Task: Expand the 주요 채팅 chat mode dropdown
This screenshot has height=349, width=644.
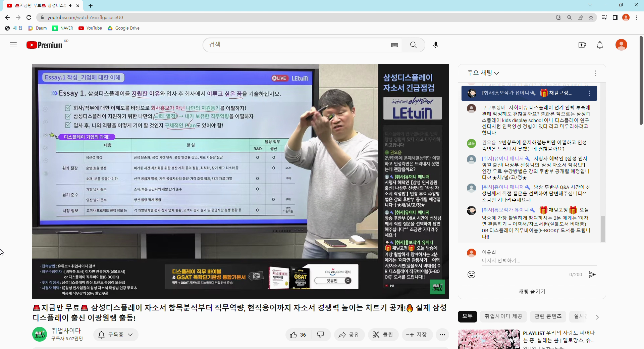Action: click(483, 73)
